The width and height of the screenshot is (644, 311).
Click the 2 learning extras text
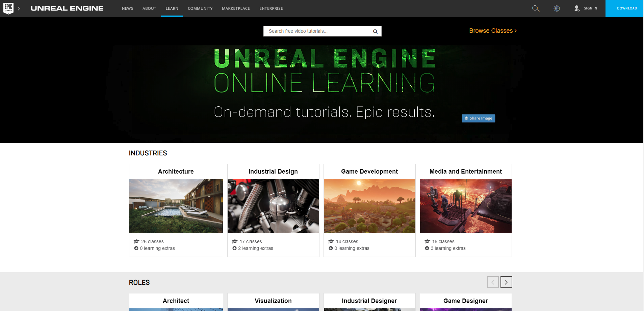coord(256,248)
